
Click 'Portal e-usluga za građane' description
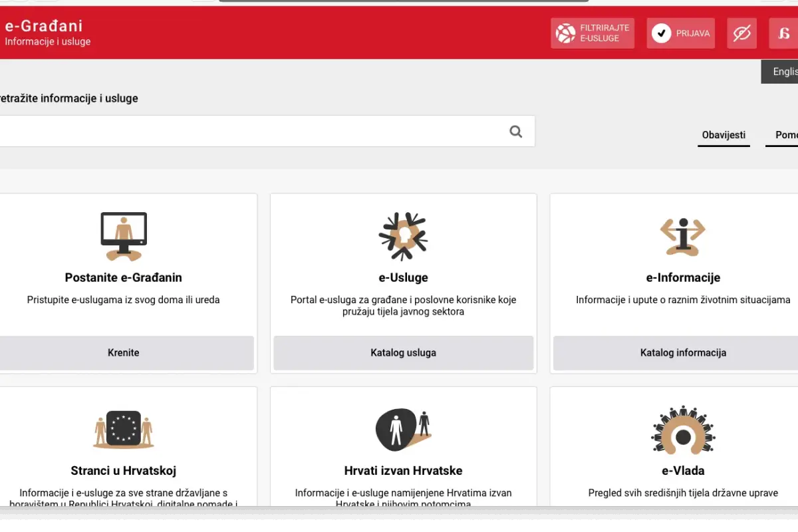(x=404, y=305)
